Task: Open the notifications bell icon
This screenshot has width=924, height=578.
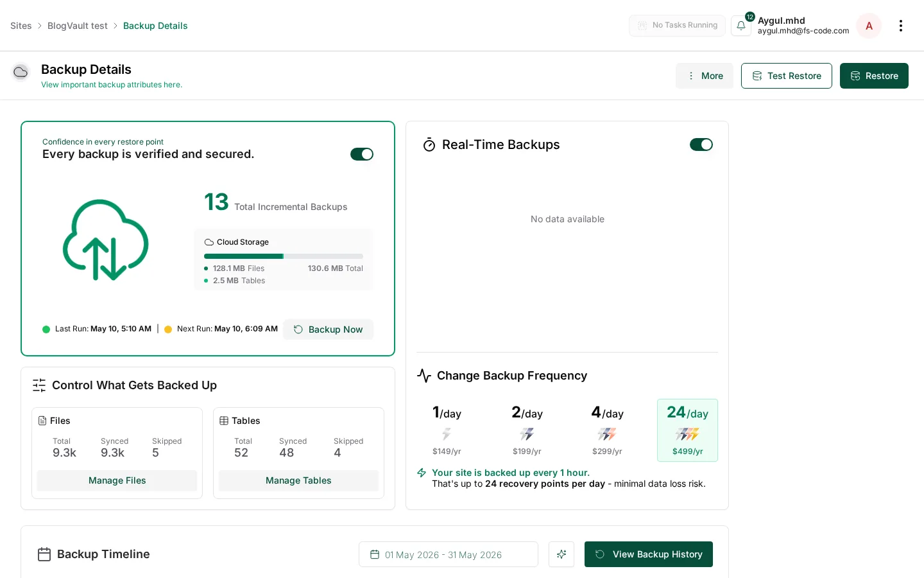Action: [x=741, y=26]
